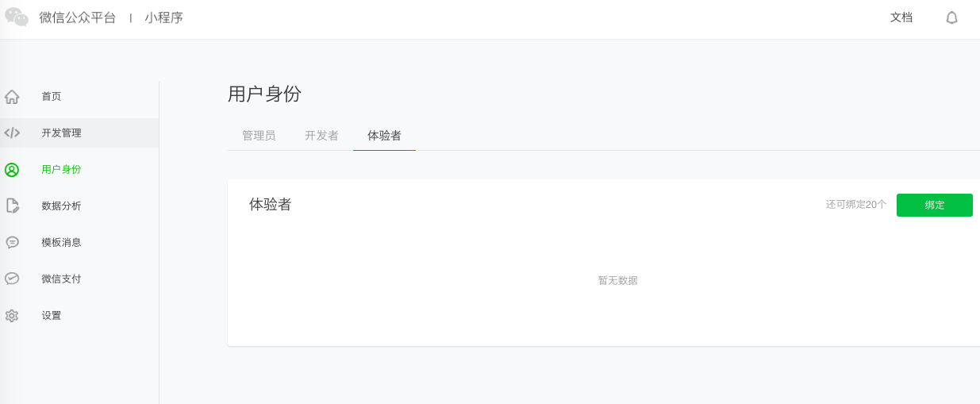Click the WeChat Pay checkmark icon
This screenshot has width=980, height=404.
pyautogui.click(x=12, y=279)
